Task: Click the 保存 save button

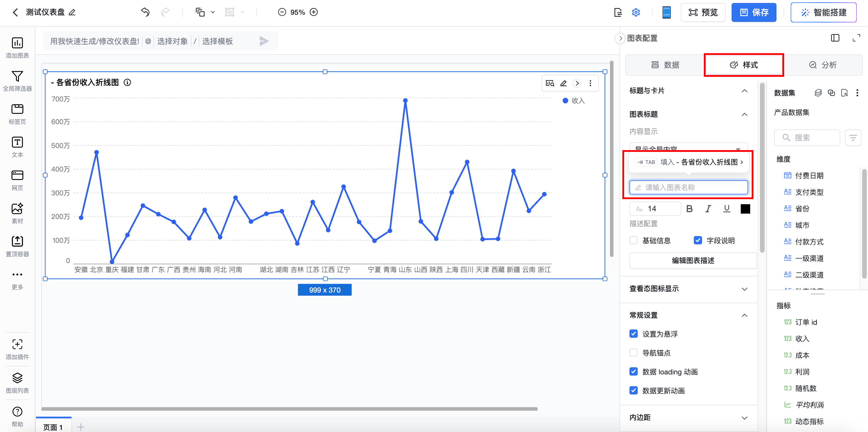Action: [753, 12]
